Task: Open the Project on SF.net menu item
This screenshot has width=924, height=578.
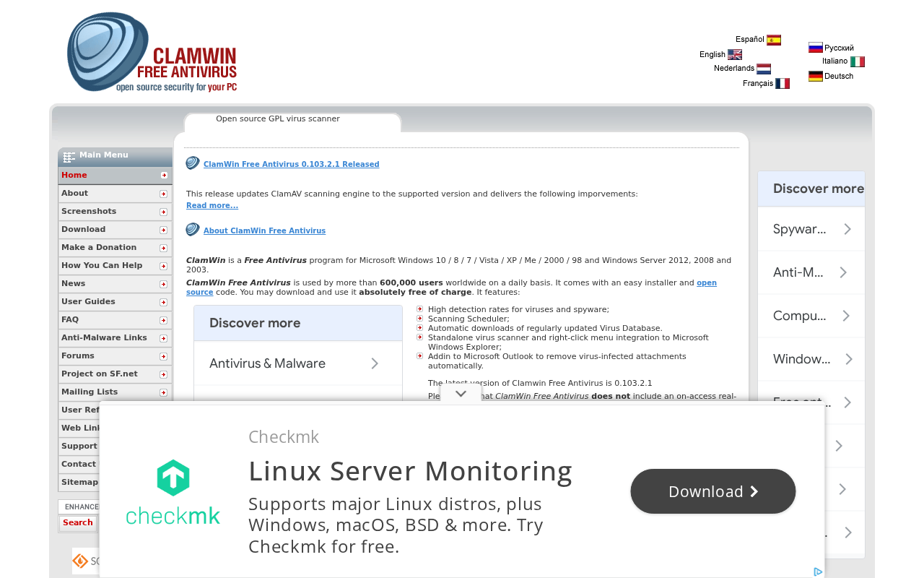Action: click(115, 374)
